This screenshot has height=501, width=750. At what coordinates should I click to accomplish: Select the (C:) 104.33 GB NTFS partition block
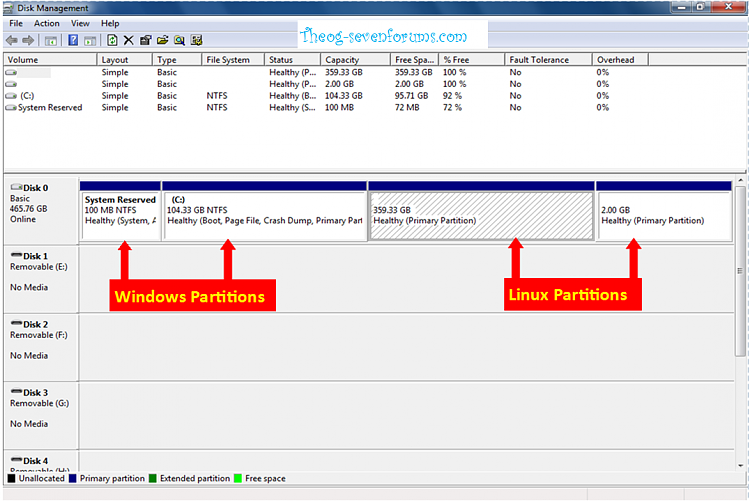265,211
